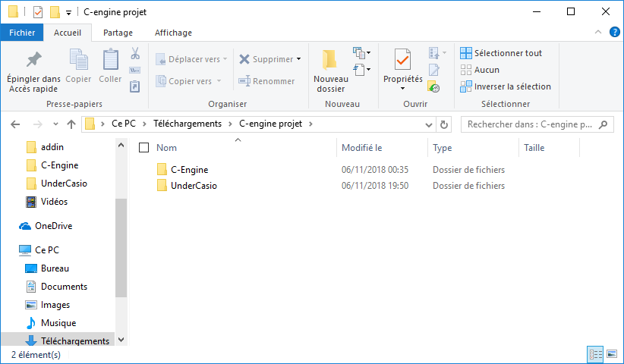Open the Fichier menu
624x364 pixels.
point(22,33)
